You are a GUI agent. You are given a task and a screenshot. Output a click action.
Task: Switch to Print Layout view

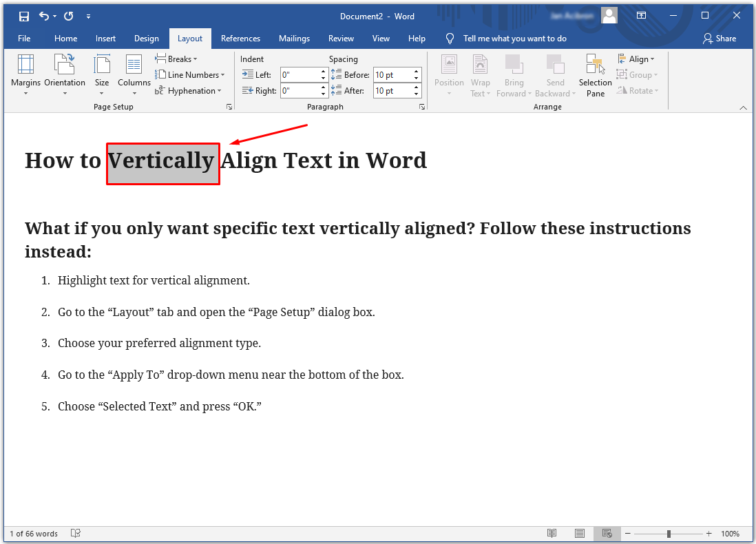(x=580, y=534)
